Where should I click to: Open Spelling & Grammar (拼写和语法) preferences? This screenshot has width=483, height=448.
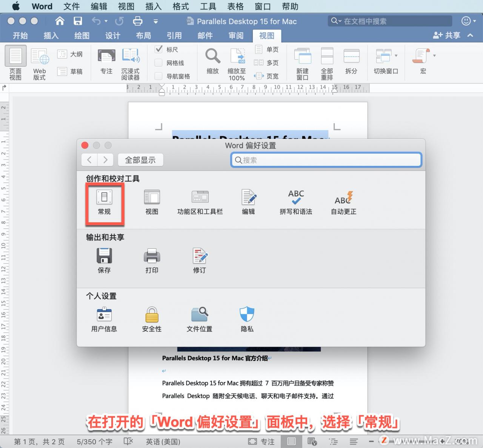(296, 203)
